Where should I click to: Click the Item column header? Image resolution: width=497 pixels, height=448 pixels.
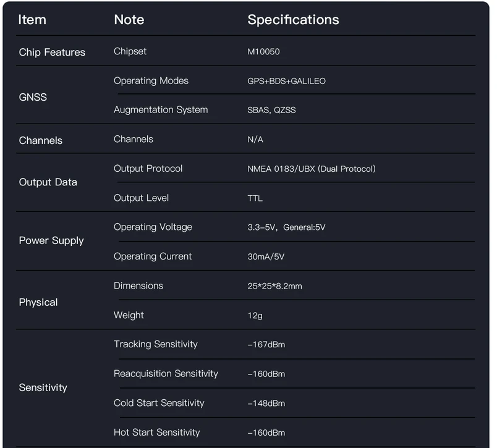coord(32,20)
